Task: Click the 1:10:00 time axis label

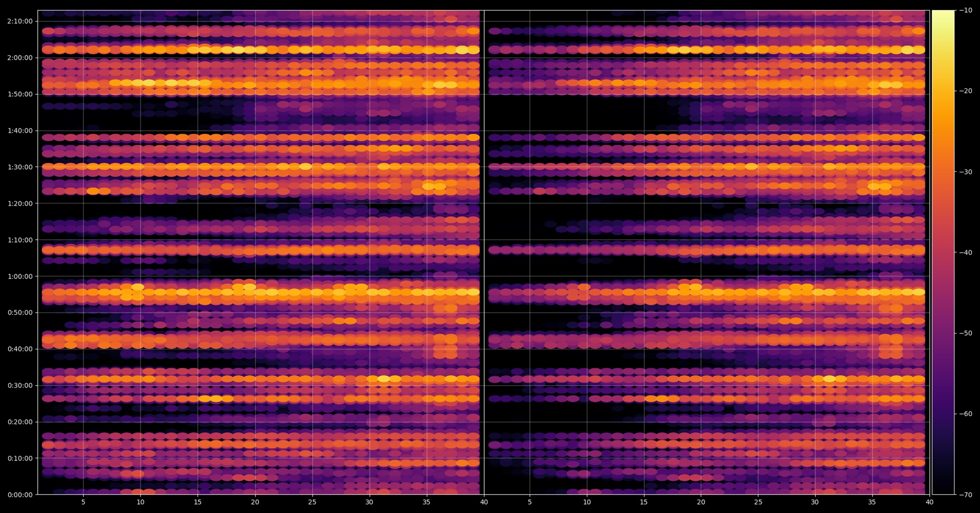Action: pyautogui.click(x=20, y=240)
